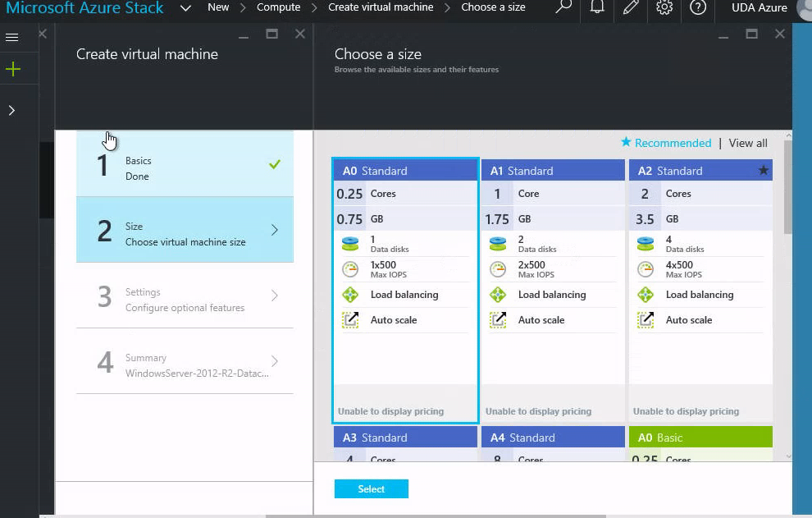Open step 1 Basics Done
This screenshot has height=518, width=812.
click(185, 164)
